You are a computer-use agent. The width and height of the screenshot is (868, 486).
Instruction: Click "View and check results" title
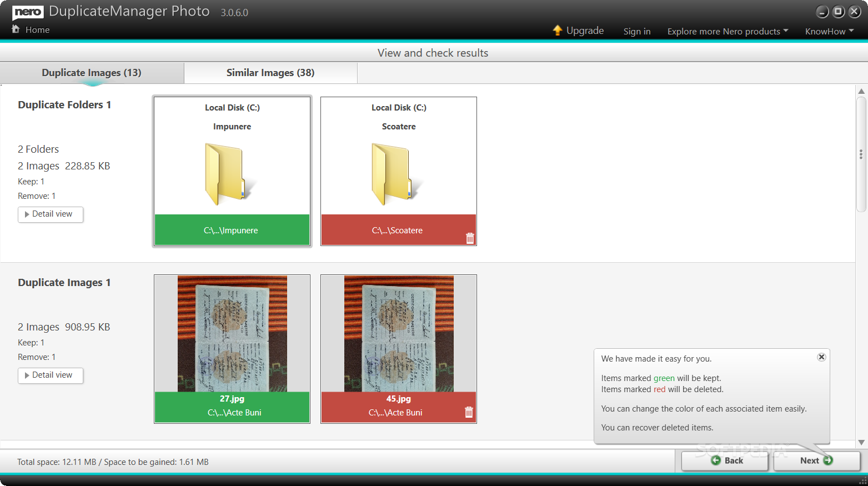pos(433,53)
